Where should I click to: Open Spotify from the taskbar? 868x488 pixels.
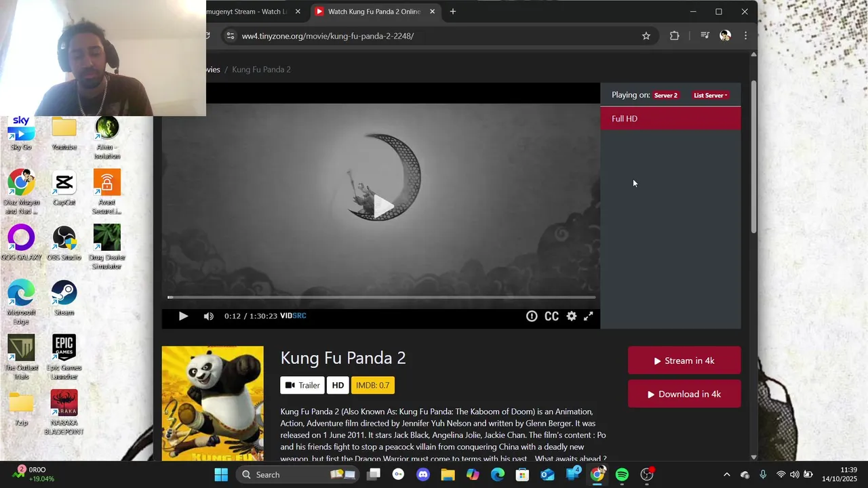[x=622, y=474]
